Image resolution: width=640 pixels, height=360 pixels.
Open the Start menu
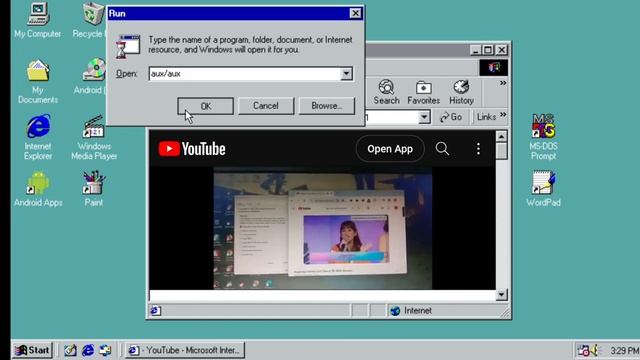[x=33, y=350]
